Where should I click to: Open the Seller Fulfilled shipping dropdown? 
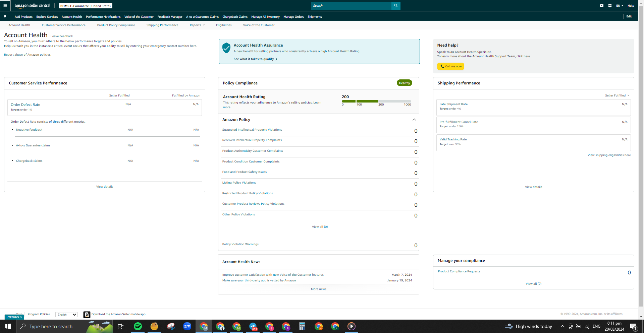click(x=617, y=95)
